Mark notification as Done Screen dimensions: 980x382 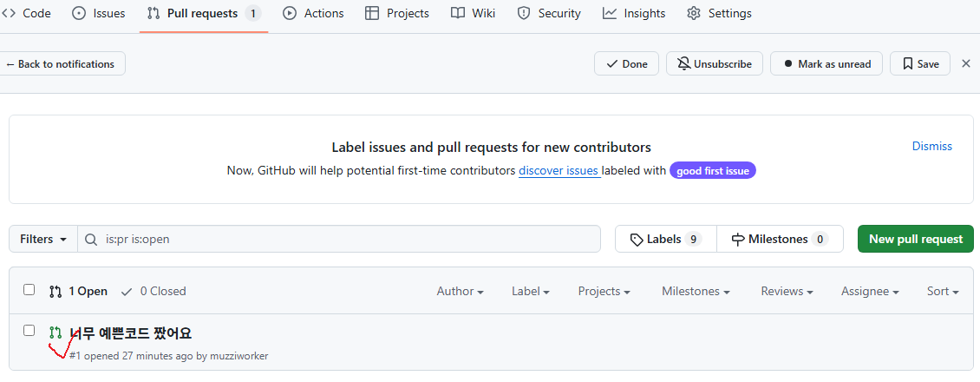pos(626,63)
